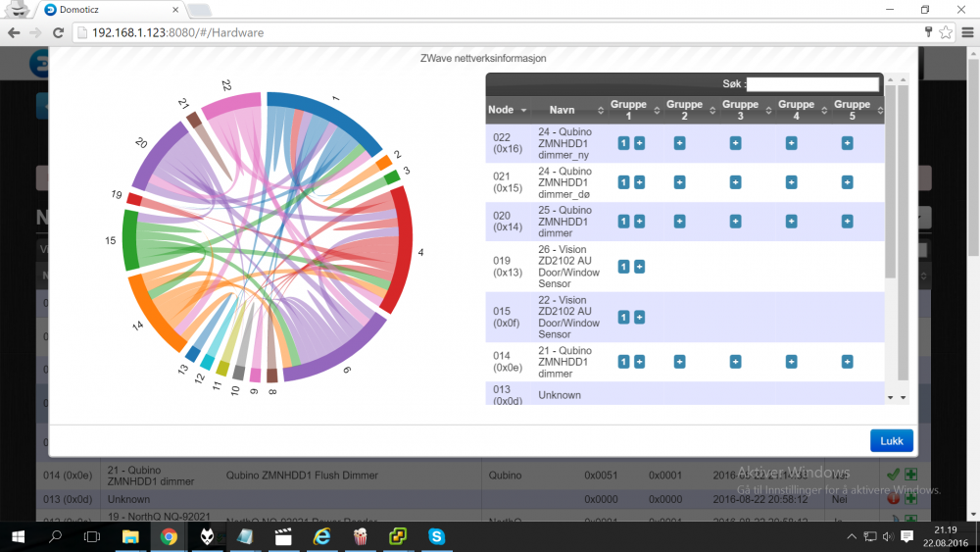This screenshot has width=980, height=552.
Task: Open Skype from the taskbar
Action: coord(435,536)
